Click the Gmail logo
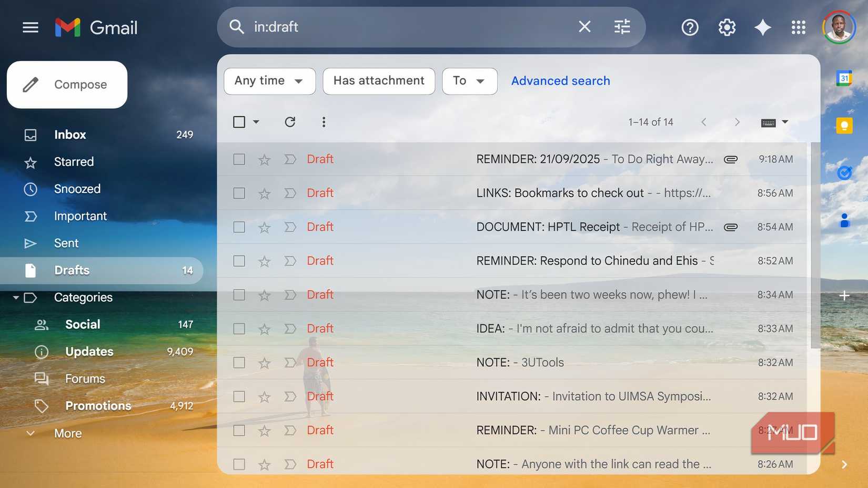868x488 pixels. click(96, 27)
